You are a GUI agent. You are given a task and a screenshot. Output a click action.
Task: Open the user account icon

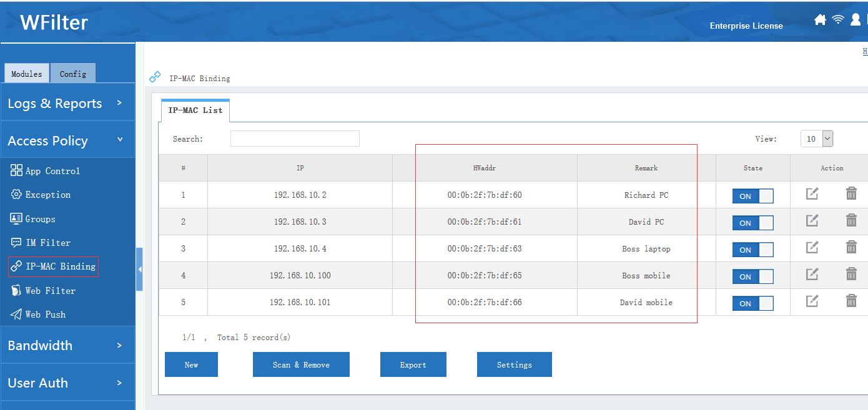855,19
